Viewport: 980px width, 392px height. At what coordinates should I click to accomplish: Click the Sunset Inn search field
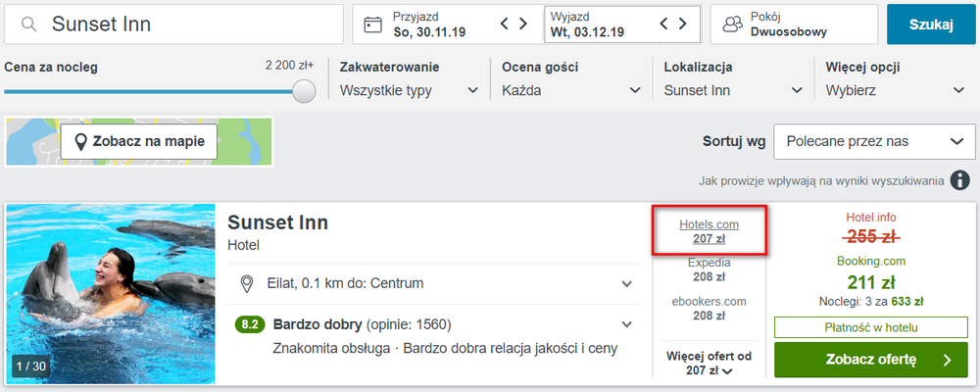(x=173, y=24)
